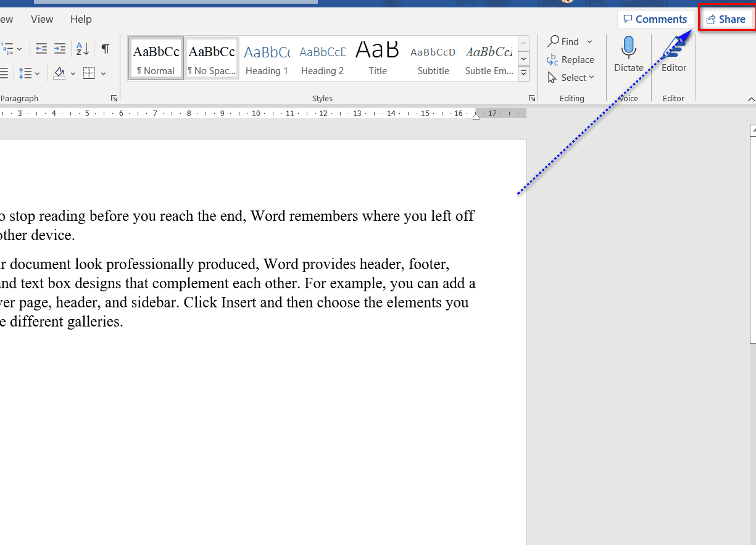The image size is (756, 545).
Task: Apply the No Spacing style
Action: 212,58
